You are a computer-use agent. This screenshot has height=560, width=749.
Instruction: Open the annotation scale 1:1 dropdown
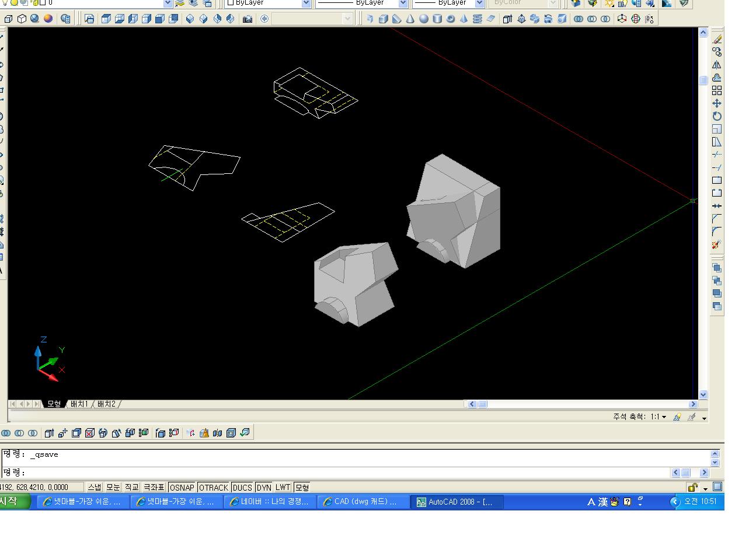click(659, 417)
